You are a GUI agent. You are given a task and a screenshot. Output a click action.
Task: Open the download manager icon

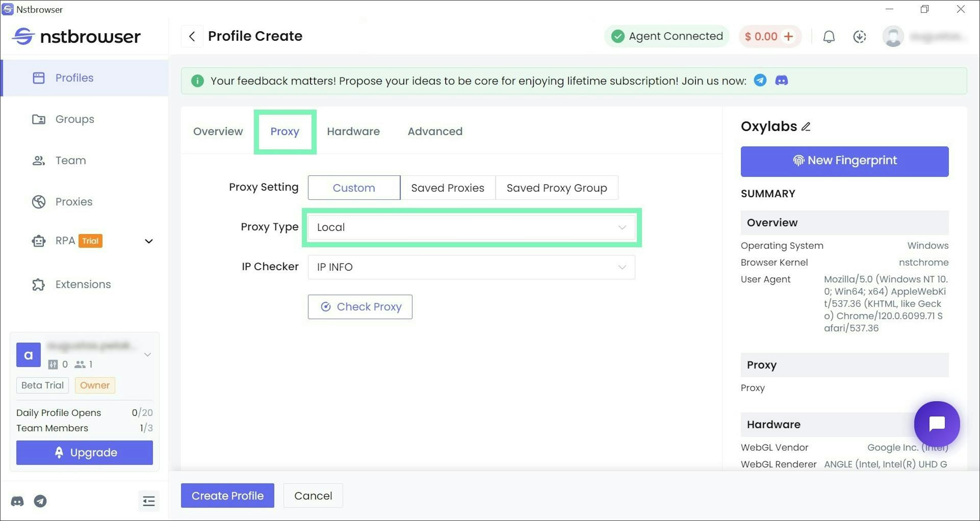point(859,36)
